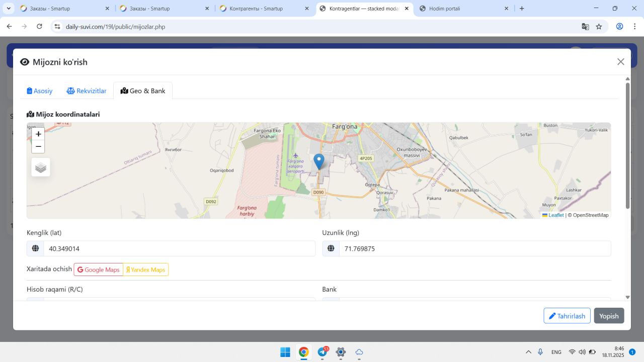Image resolution: width=644 pixels, height=362 pixels.
Task: Bookmark this page with the star icon
Action: pos(599,27)
